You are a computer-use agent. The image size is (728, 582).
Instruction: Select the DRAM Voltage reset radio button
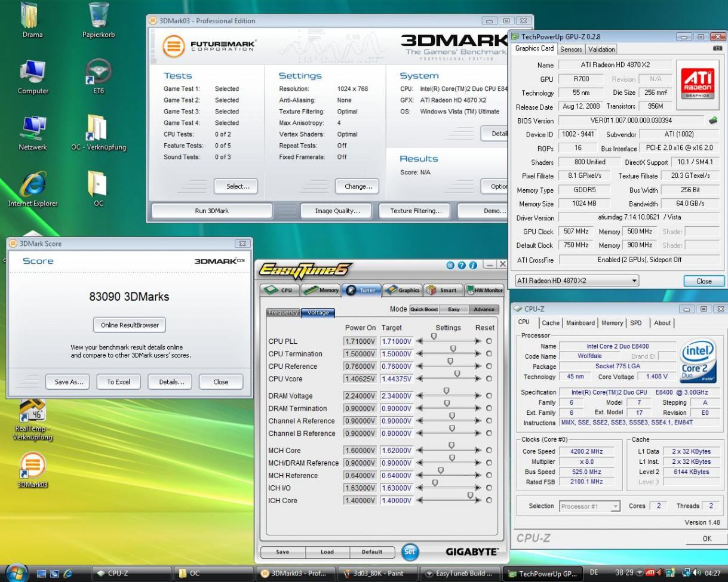[x=490, y=396]
